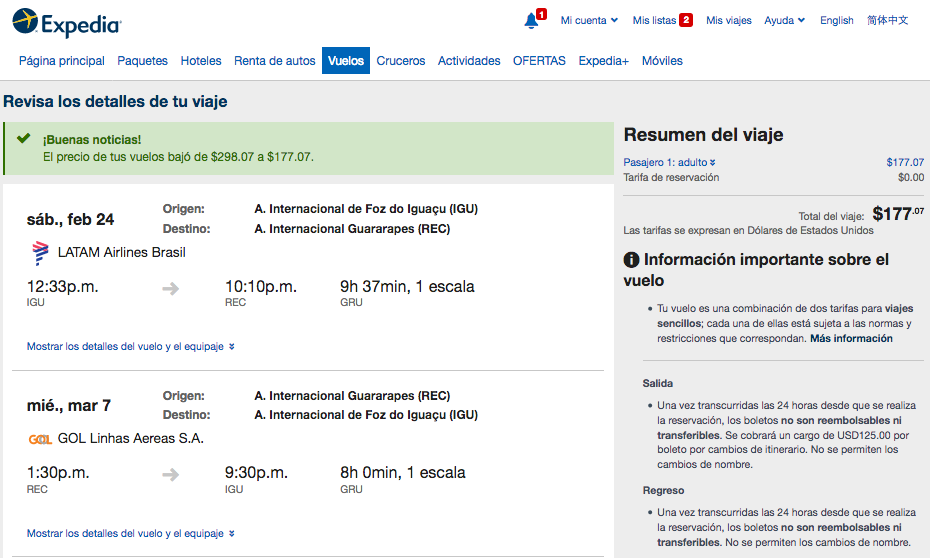Open the Móviles tab
930x558 pixels.
click(662, 60)
